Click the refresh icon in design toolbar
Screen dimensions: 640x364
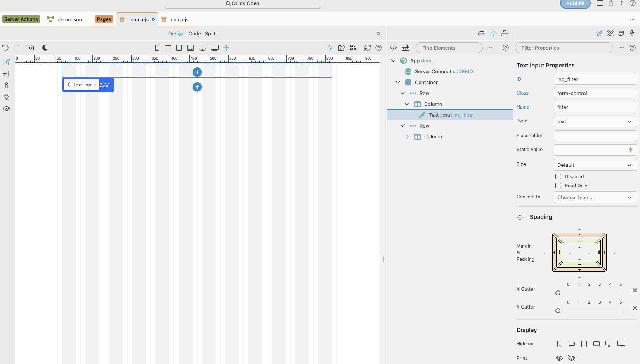367,48
